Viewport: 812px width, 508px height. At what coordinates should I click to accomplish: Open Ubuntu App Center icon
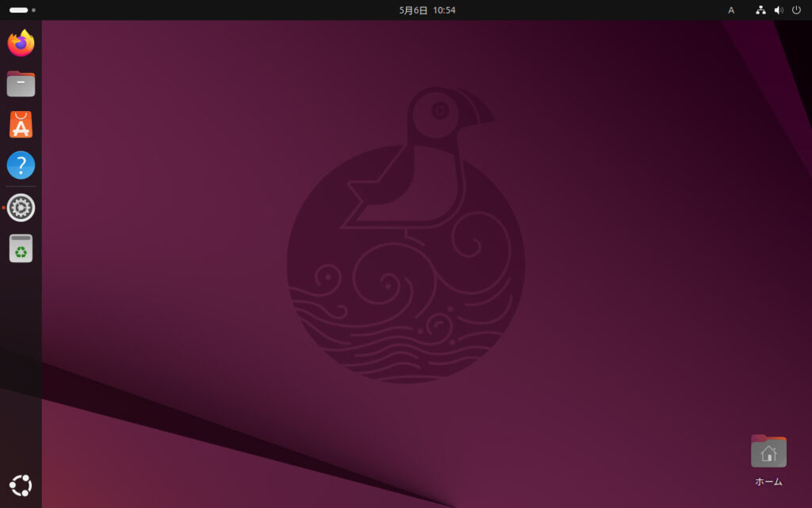pyautogui.click(x=21, y=125)
